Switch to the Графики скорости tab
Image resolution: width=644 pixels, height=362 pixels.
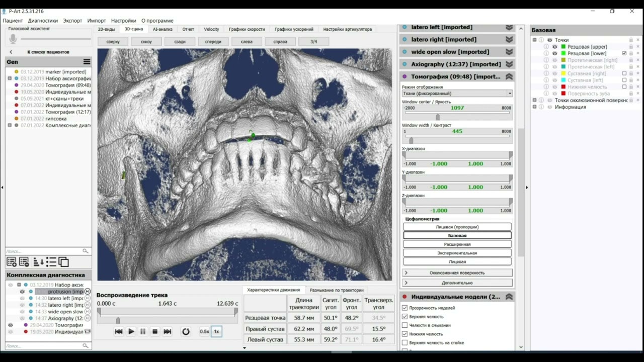(x=247, y=29)
